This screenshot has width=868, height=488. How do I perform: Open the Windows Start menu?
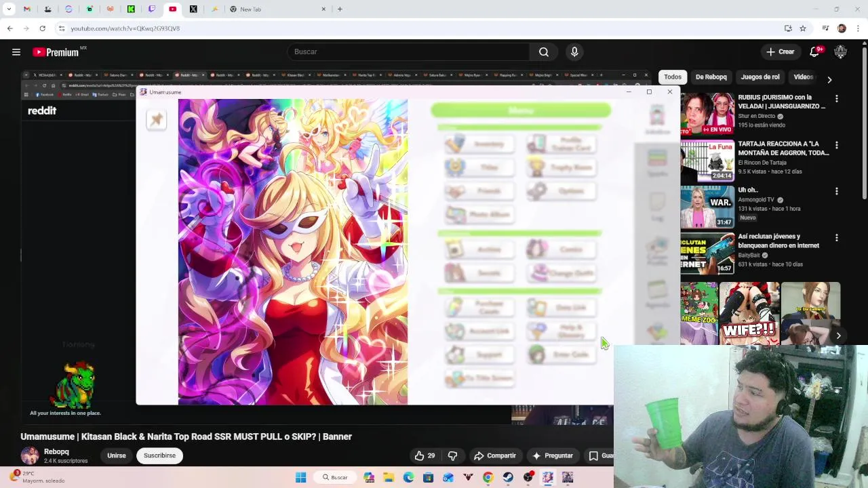point(300,477)
